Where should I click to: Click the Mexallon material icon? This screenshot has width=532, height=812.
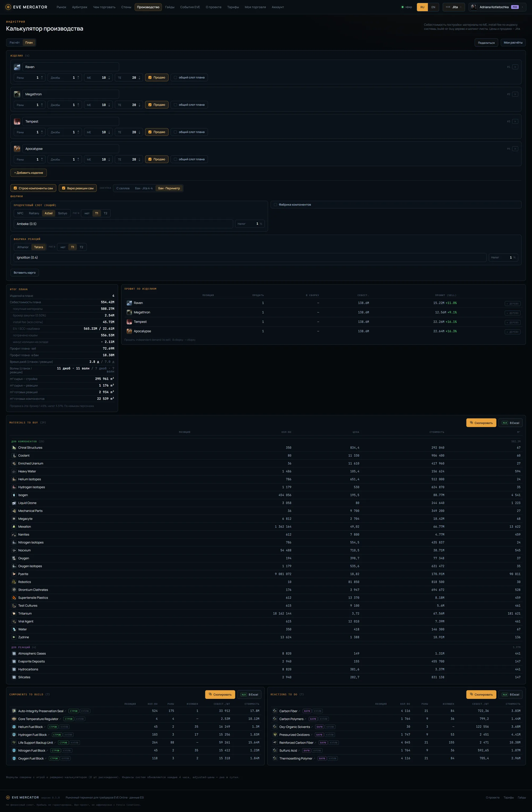[14, 527]
